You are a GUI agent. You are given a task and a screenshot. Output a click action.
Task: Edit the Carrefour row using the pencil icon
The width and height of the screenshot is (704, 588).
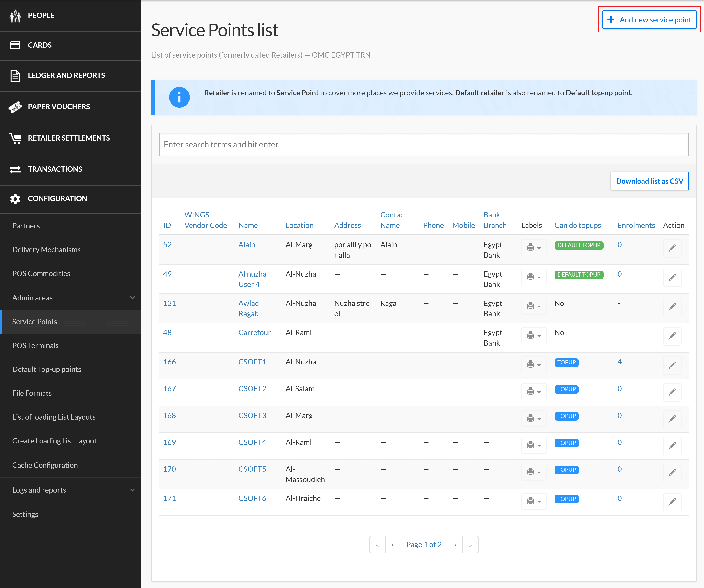[672, 336]
